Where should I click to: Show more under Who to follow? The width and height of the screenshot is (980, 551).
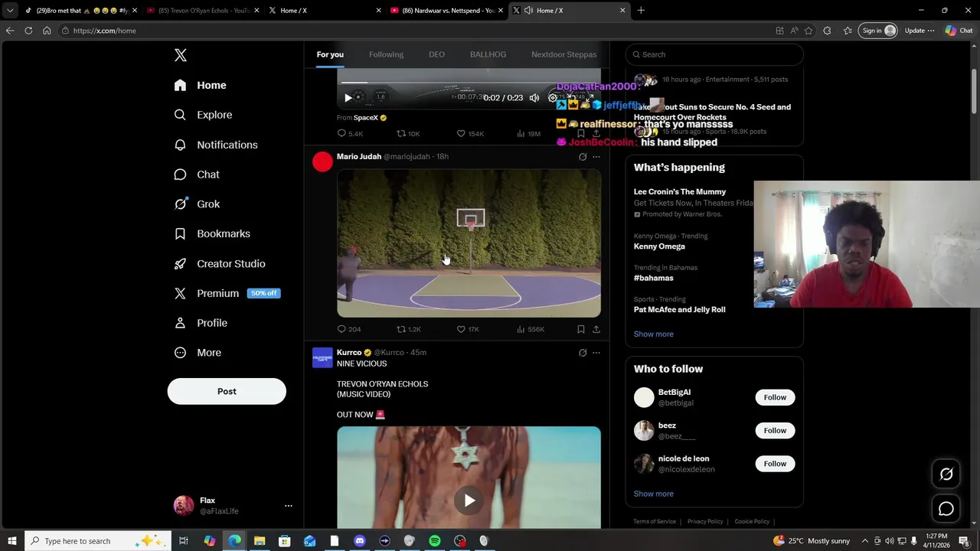pyautogui.click(x=653, y=494)
